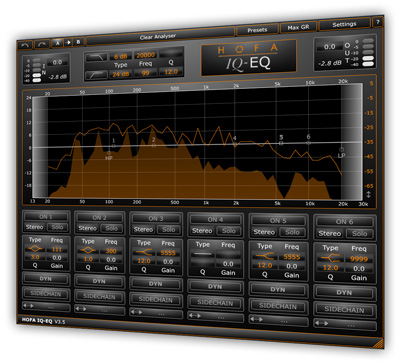Screen dimensions: 400x363
Task: Toggle the ON 1 band switch
Action: coord(46,217)
